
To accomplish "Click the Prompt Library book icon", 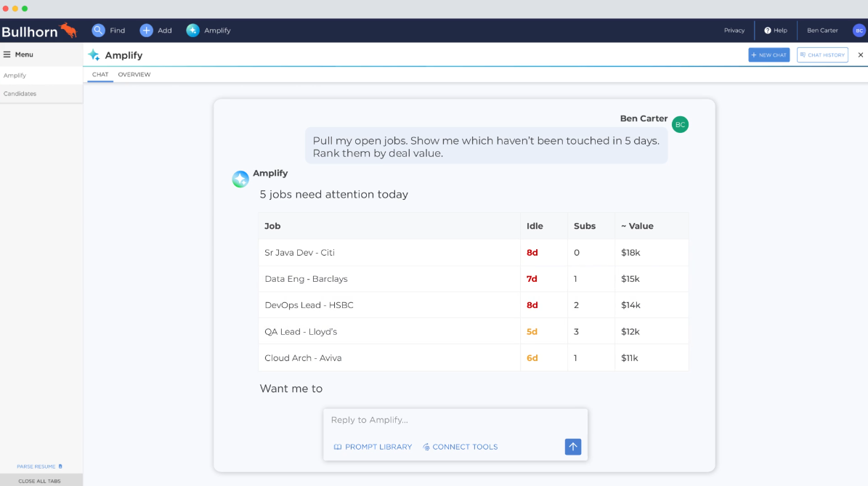I will point(338,447).
